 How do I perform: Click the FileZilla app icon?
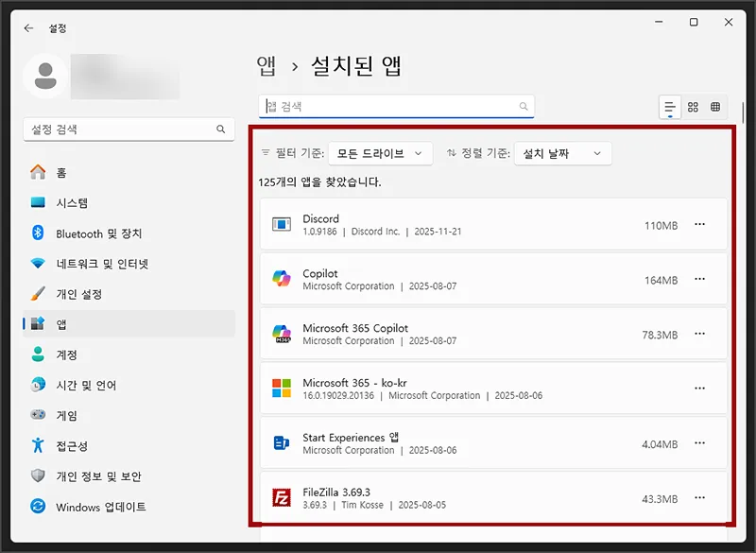click(282, 497)
